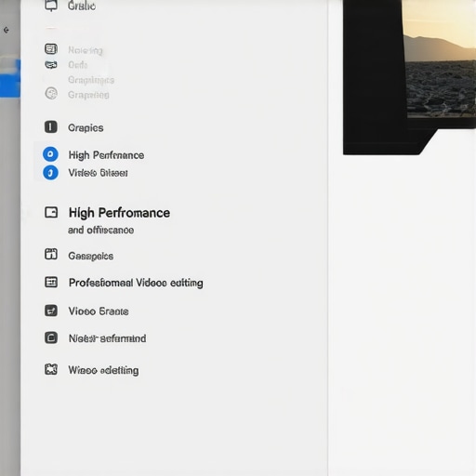
Task: Open the Grslic item at top
Action: point(82,6)
